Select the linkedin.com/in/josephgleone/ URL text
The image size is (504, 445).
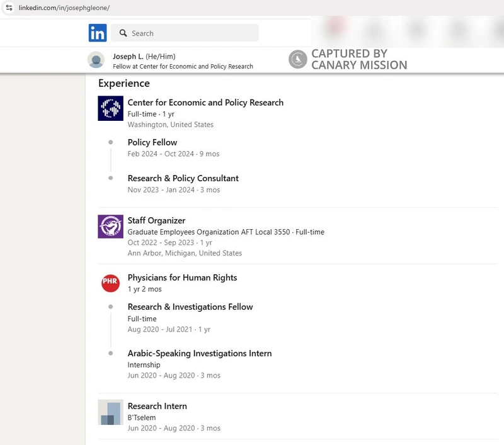click(64, 8)
